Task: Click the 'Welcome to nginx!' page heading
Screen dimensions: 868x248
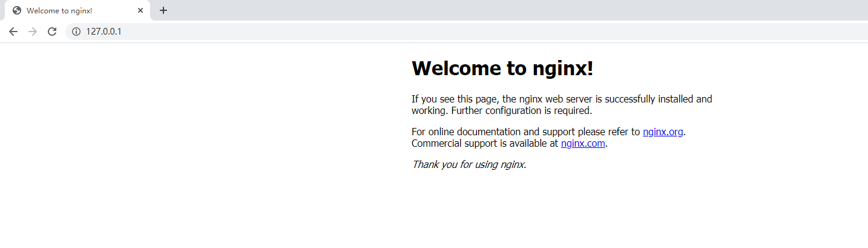Action: [502, 69]
